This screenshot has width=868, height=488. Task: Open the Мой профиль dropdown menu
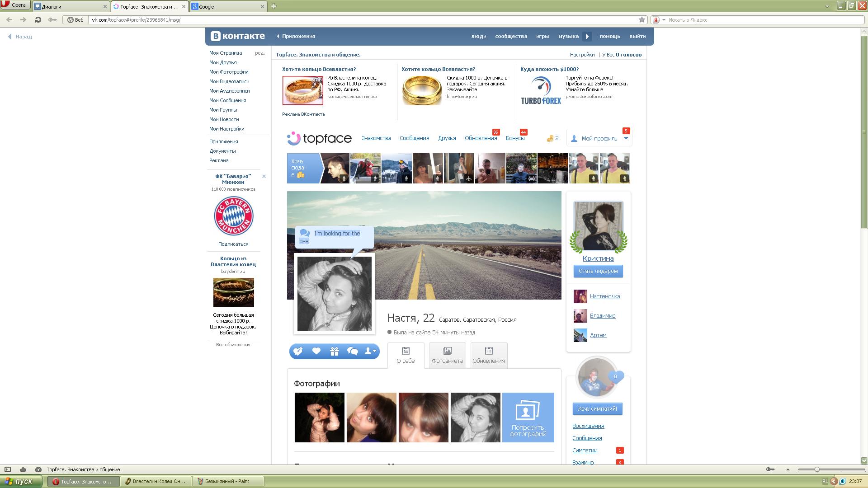(x=626, y=138)
